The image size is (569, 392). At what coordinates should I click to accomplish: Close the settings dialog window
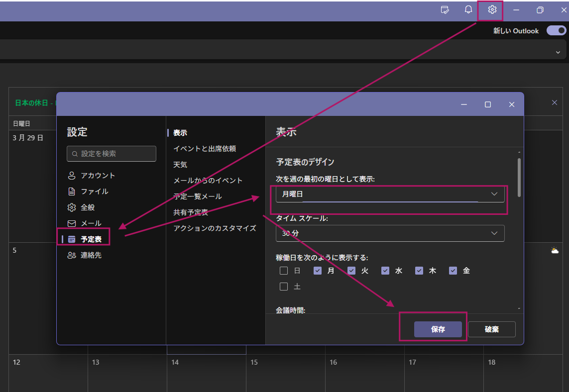click(x=512, y=104)
